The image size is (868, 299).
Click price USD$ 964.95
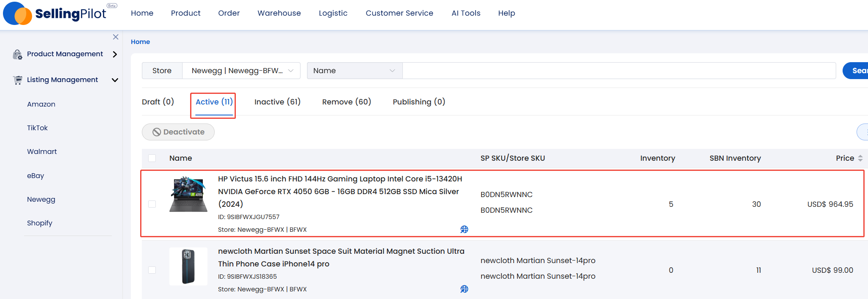pyautogui.click(x=830, y=204)
